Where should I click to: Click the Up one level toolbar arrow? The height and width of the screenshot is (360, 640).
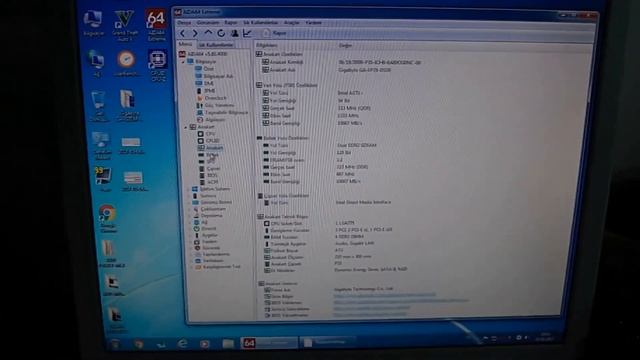pyautogui.click(x=208, y=33)
